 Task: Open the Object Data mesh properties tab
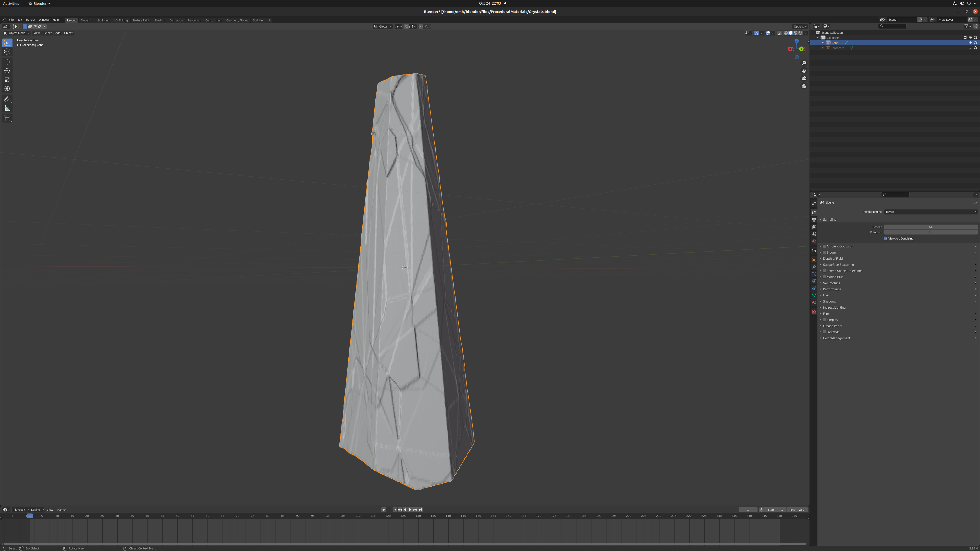click(814, 295)
